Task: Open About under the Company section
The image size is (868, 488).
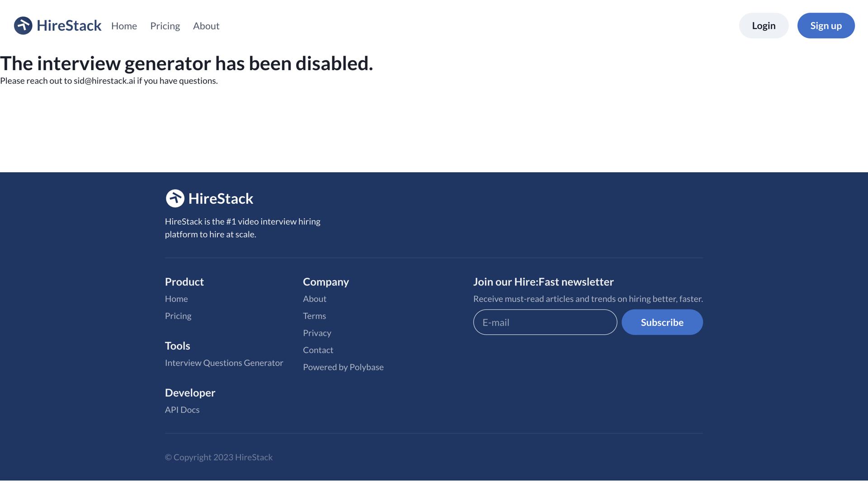Action: coord(314,298)
